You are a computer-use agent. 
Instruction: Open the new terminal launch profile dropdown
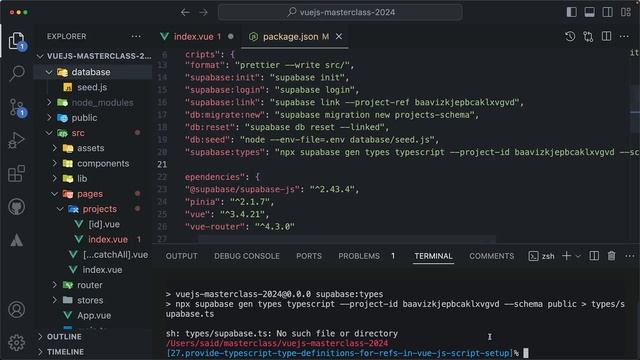(x=578, y=256)
